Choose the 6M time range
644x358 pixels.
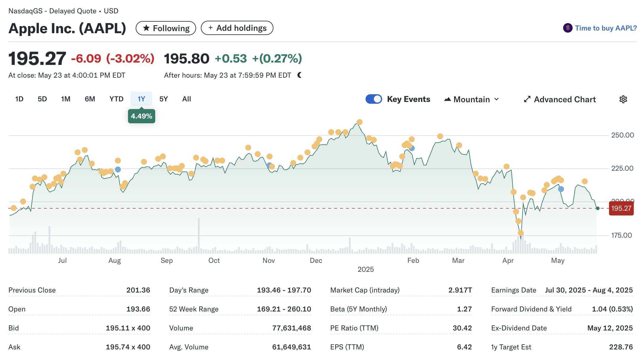[x=90, y=99]
